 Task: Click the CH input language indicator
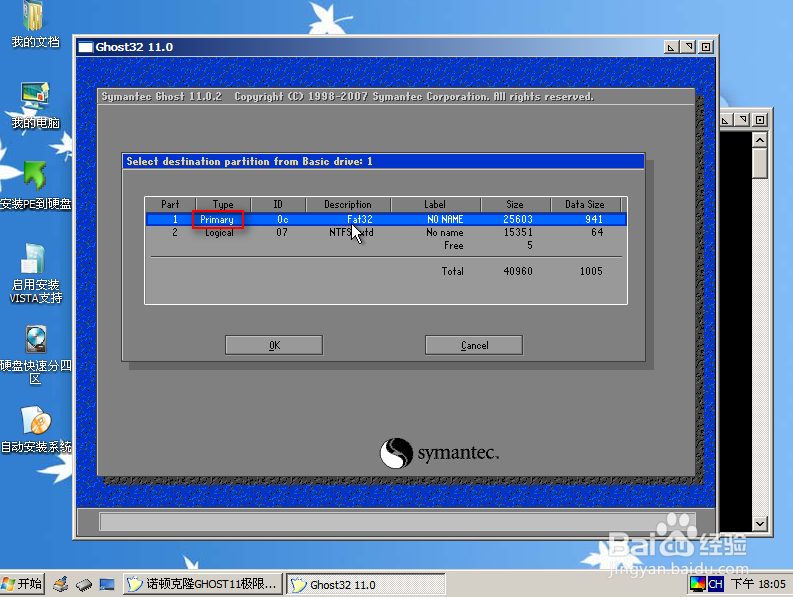pos(715,584)
